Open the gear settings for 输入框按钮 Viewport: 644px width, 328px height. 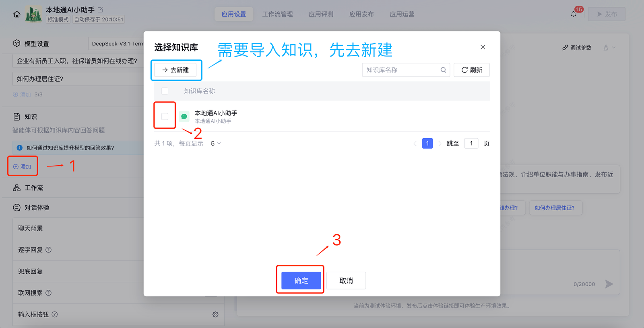pyautogui.click(x=215, y=314)
